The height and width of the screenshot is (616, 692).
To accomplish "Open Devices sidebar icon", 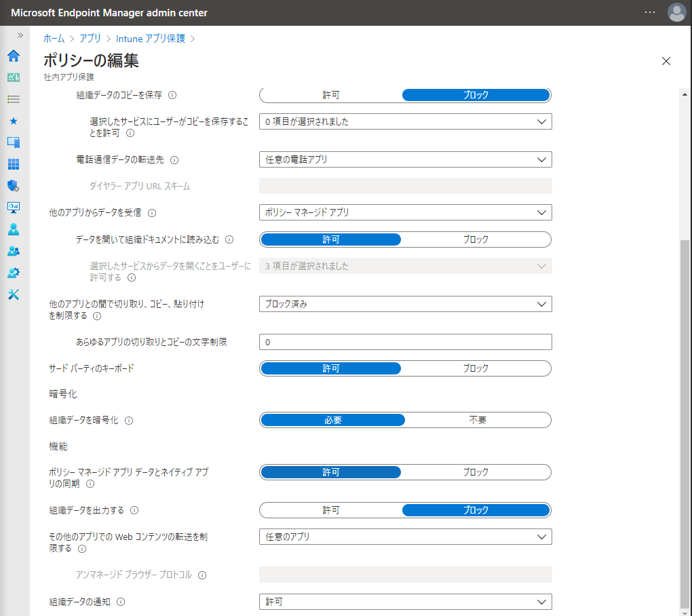I will pyautogui.click(x=14, y=142).
